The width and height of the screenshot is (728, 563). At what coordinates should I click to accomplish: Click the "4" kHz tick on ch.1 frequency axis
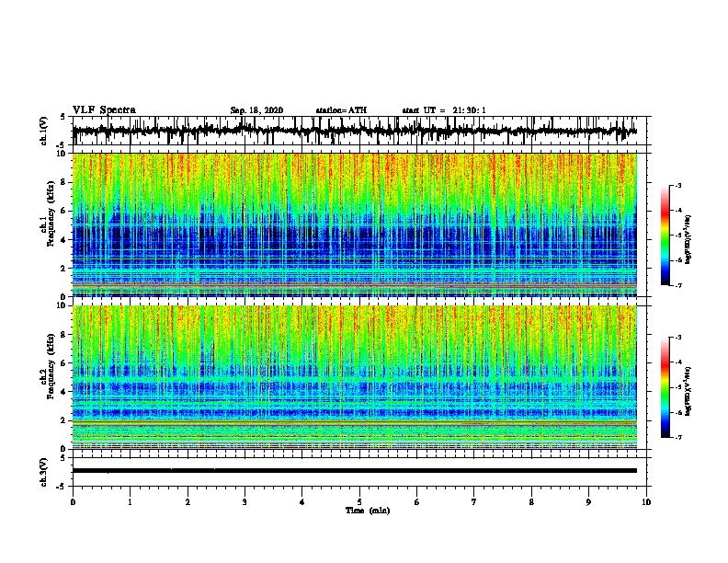coord(64,240)
